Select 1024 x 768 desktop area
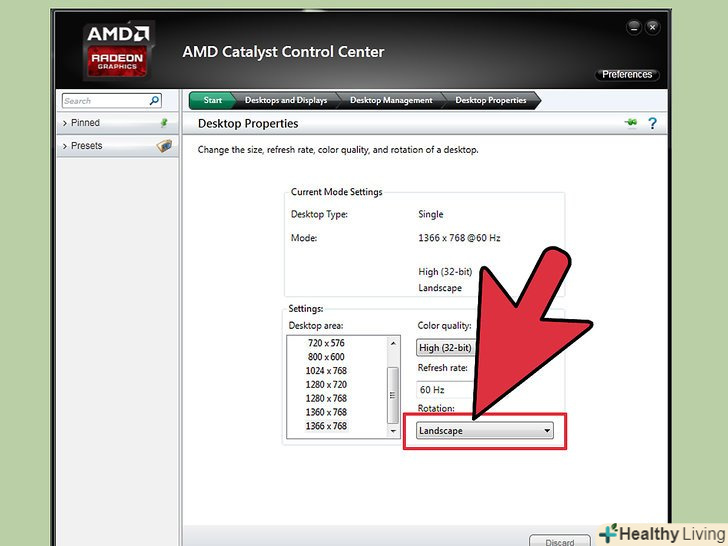This screenshot has height=546, width=728. point(326,371)
